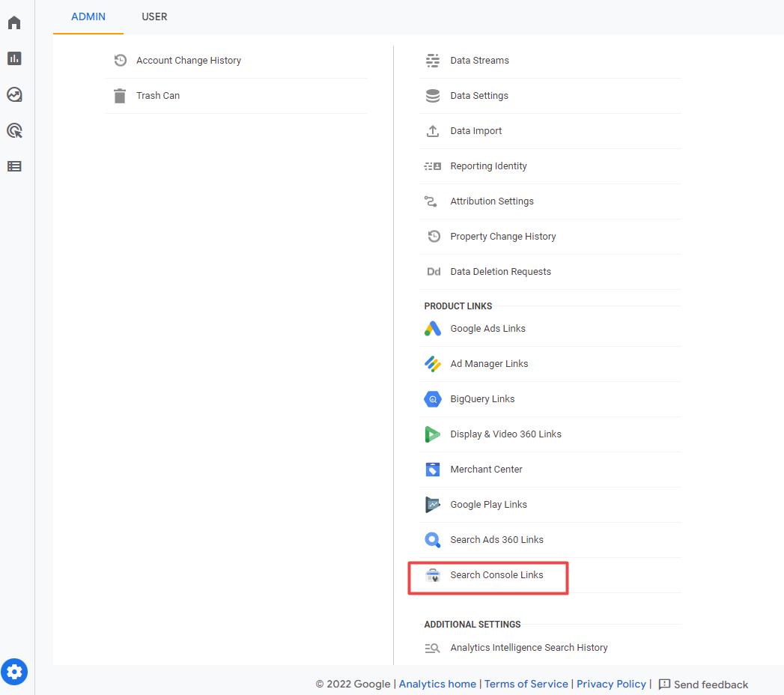The height and width of the screenshot is (695, 784).
Task: Click the Google Ads logo icon
Action: 433,329
